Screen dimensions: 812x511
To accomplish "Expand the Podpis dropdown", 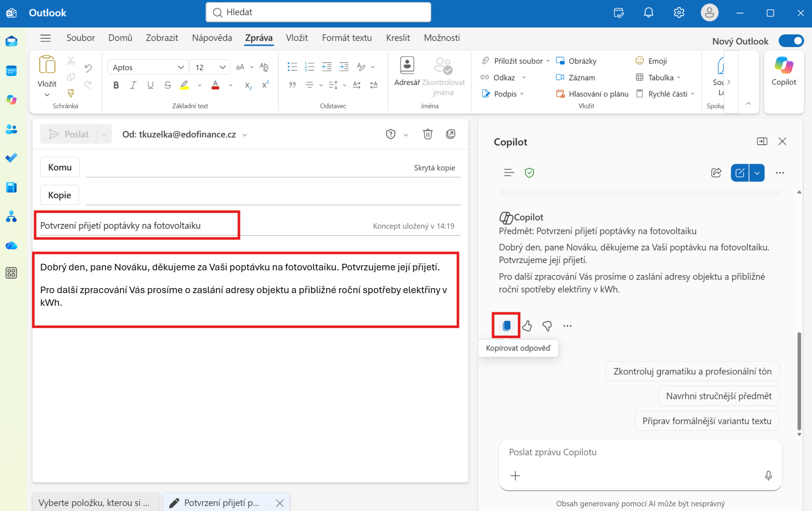I will click(x=522, y=94).
